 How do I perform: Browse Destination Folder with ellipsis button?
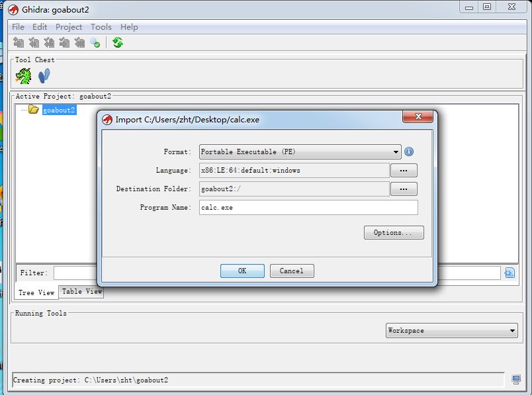pyautogui.click(x=404, y=189)
